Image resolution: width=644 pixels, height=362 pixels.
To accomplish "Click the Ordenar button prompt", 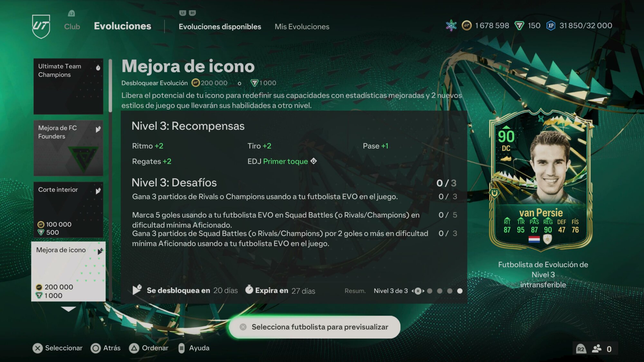I will pyautogui.click(x=149, y=348).
